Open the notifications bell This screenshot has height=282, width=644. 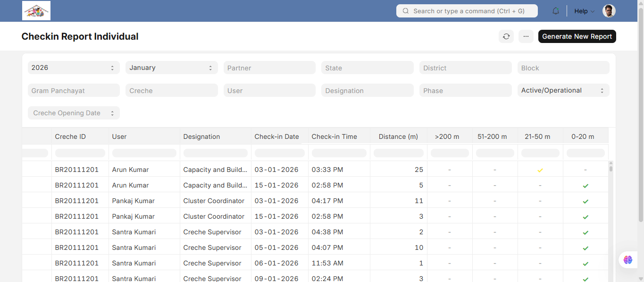[x=556, y=11]
